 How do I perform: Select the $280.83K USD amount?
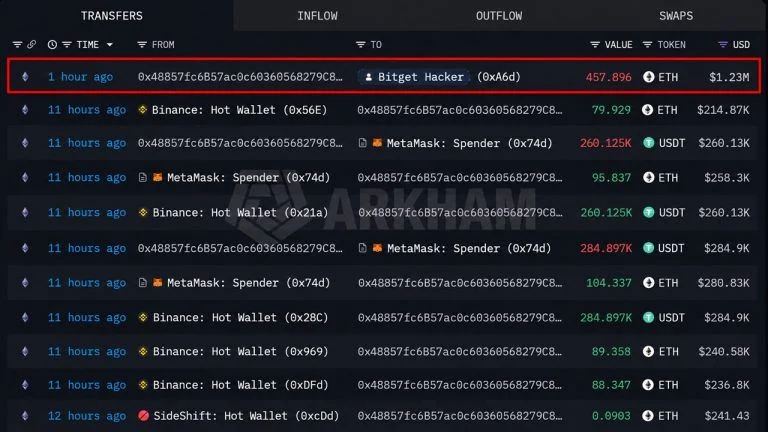723,283
